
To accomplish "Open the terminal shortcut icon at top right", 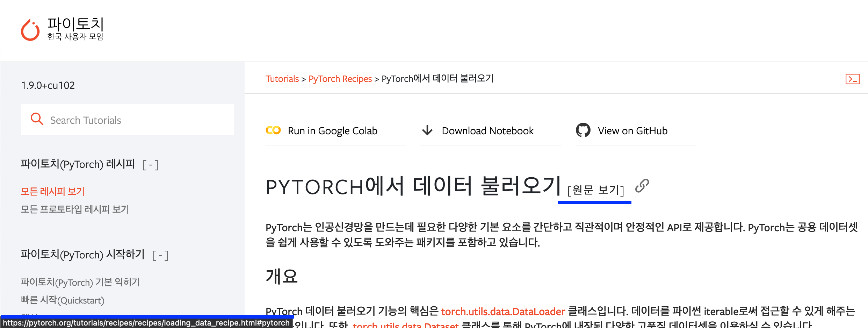I will [x=853, y=79].
